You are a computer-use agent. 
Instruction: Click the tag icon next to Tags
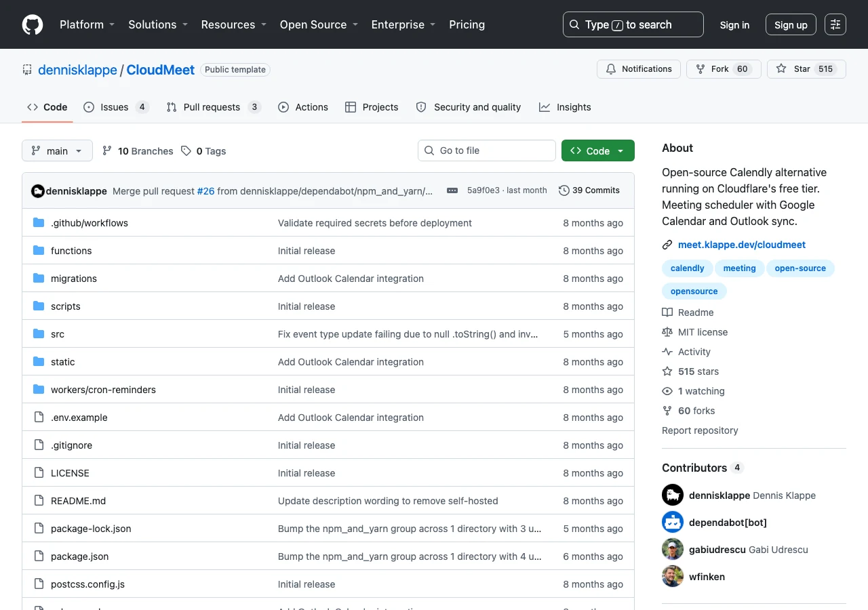[186, 151]
